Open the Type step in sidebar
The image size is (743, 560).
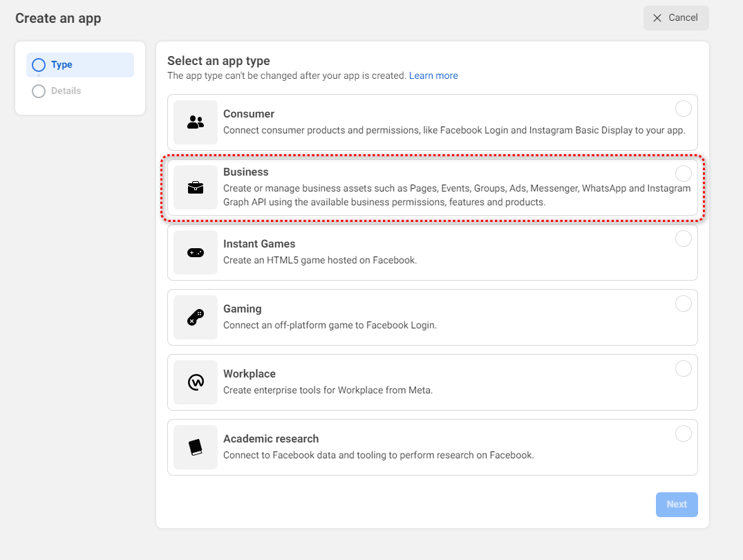click(x=62, y=65)
